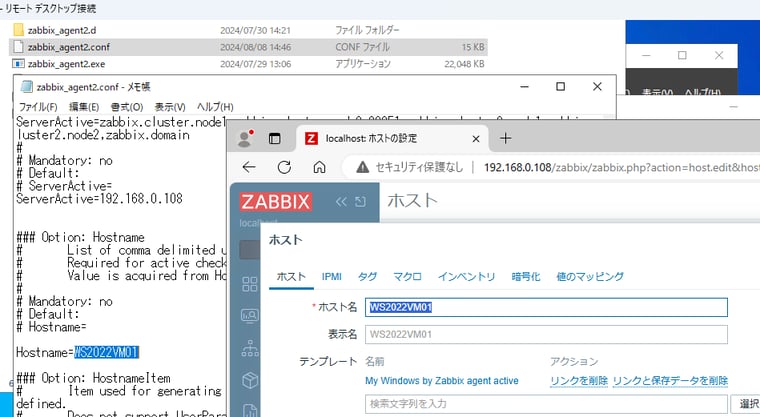Click the '### Option: Hostname' line

(80, 238)
